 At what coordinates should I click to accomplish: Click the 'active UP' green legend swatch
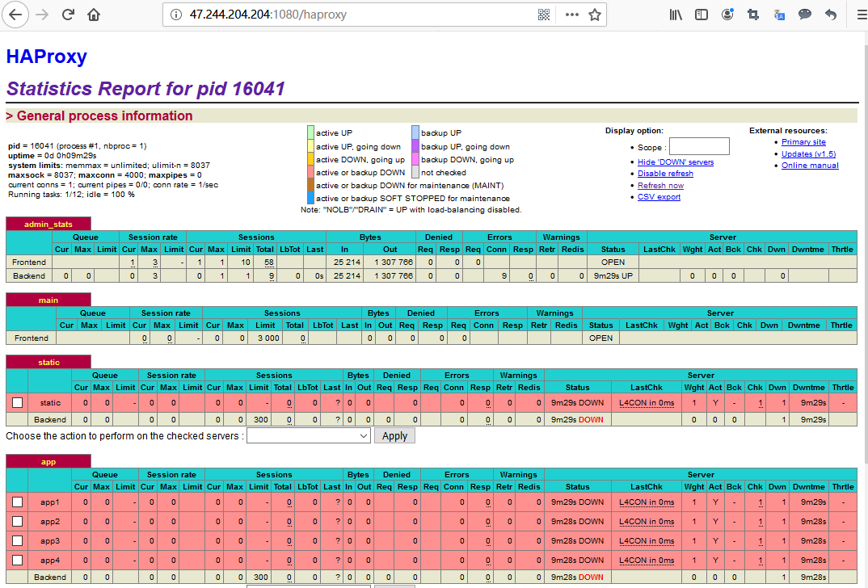pos(310,132)
